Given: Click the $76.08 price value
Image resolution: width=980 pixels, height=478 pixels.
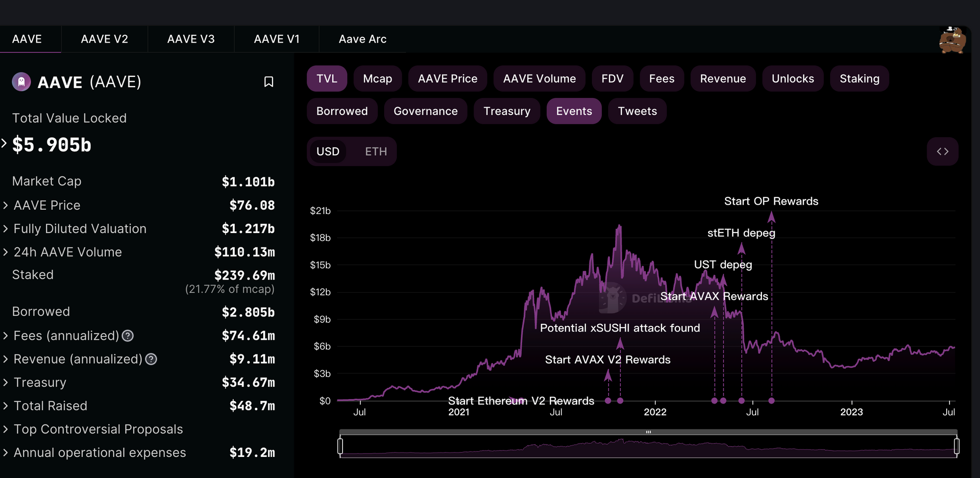Looking at the screenshot, I should pyautogui.click(x=252, y=205).
